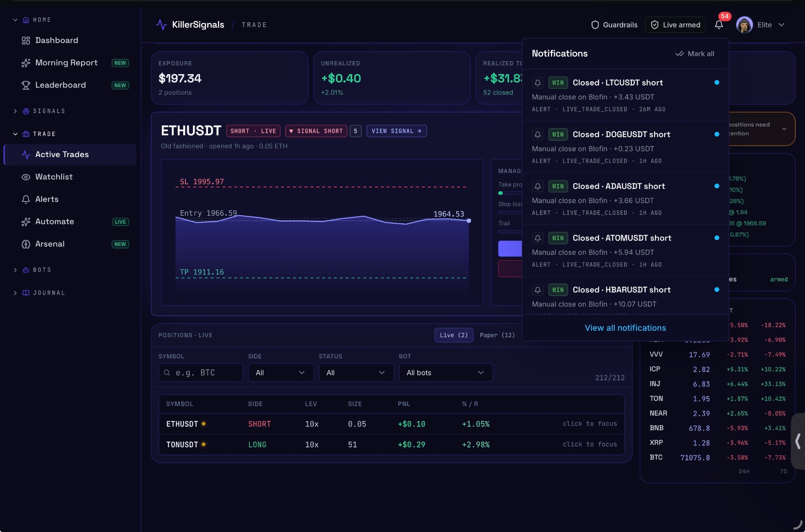805x532 pixels.
Task: Expand the SIGNALS sidebar section
Action: coord(16,111)
